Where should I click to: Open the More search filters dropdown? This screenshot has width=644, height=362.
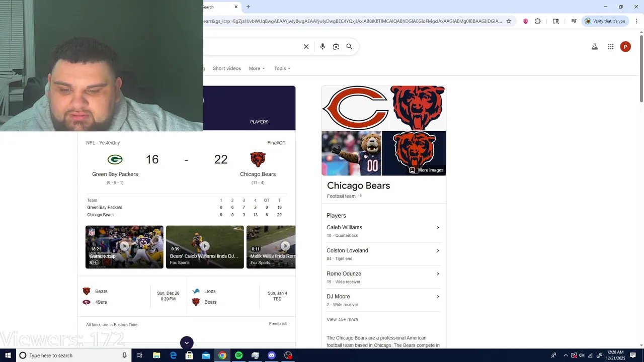click(x=257, y=68)
